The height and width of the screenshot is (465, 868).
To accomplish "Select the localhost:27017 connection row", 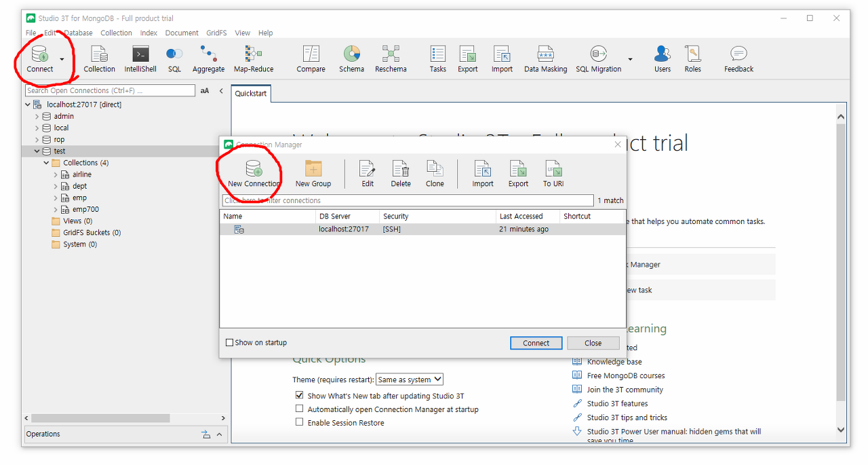I will 423,229.
